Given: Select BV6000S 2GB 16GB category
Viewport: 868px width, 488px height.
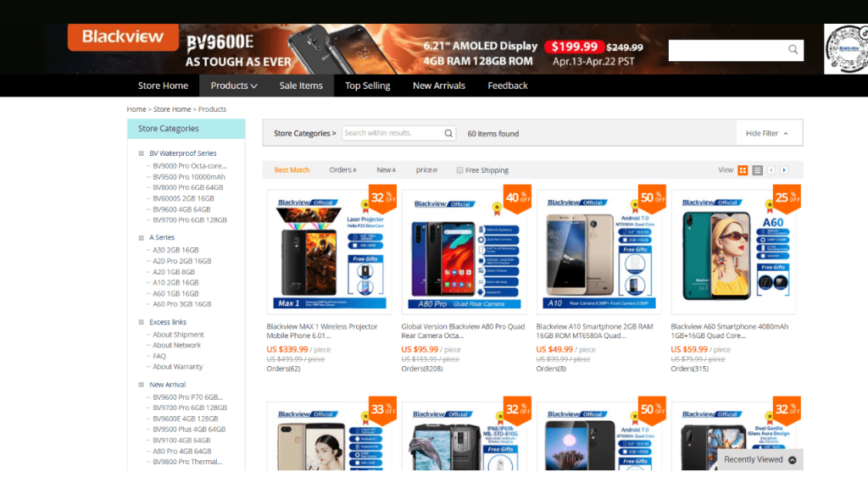Looking at the screenshot, I should (x=183, y=198).
